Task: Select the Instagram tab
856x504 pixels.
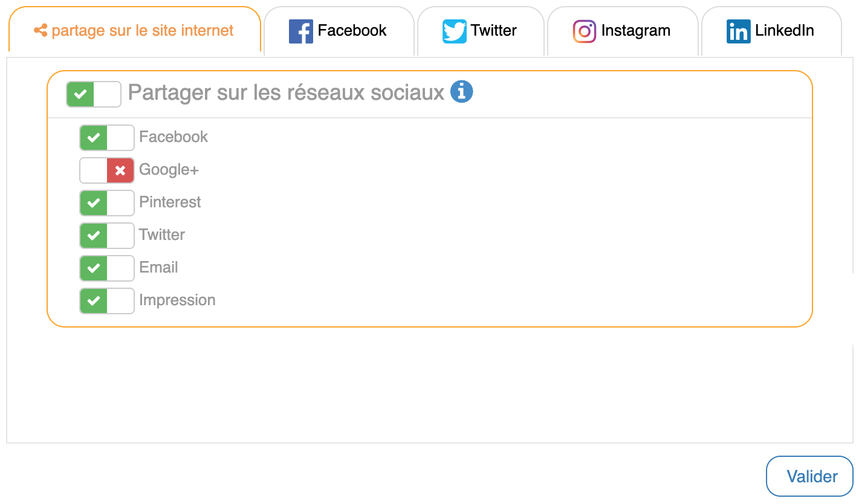Action: point(623,31)
